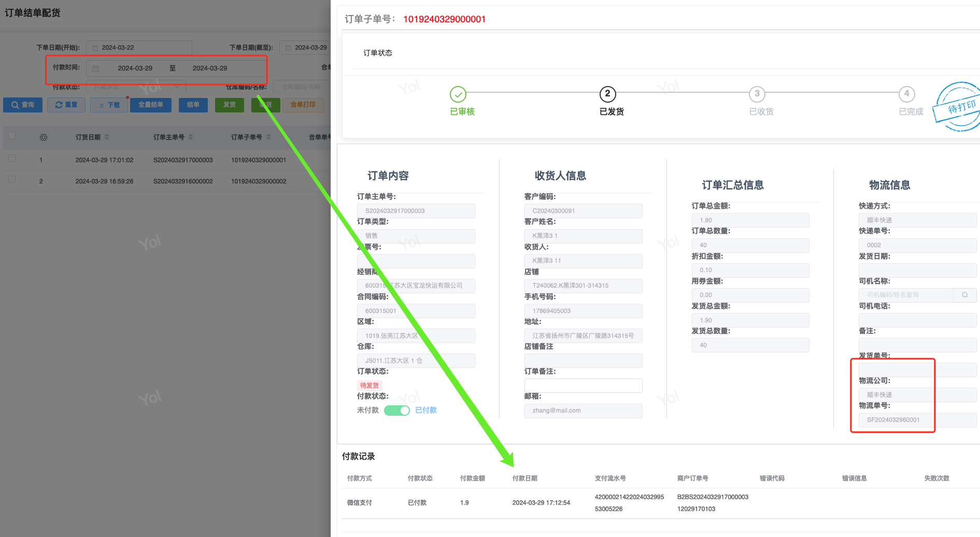Click the 支付流水号 column header
980x537 pixels.
tap(610, 478)
